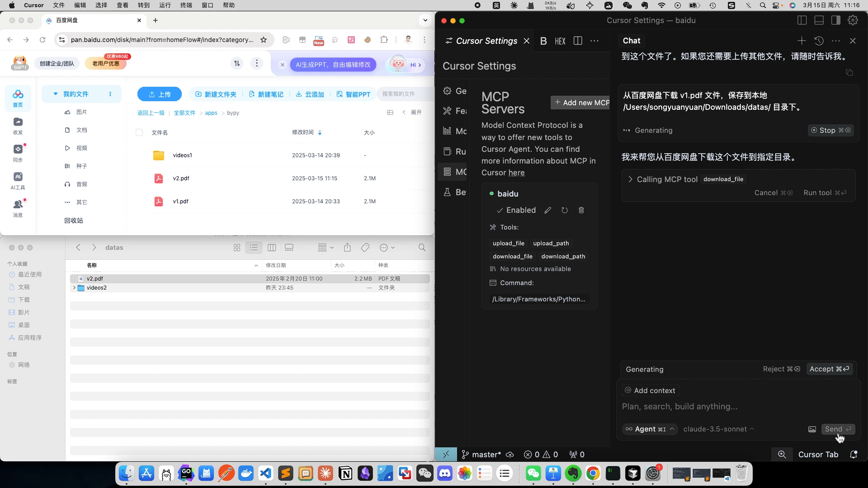Open a new Chrome tab
The height and width of the screenshot is (488, 868).
(156, 20)
